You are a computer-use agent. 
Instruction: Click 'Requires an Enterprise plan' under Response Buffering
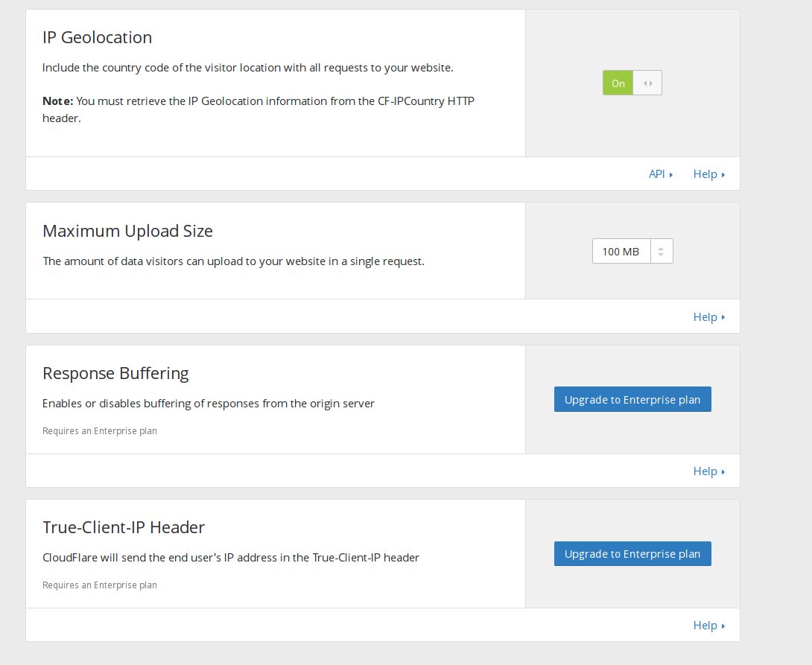coord(99,430)
